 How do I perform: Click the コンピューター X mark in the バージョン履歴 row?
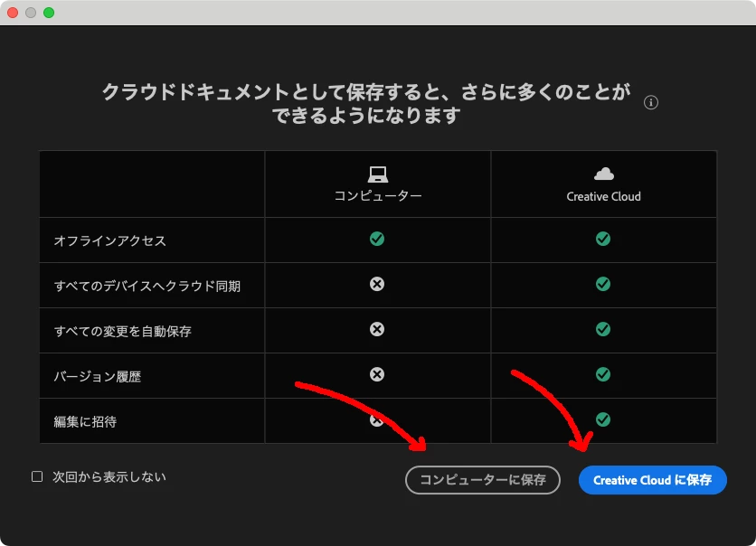point(377,374)
